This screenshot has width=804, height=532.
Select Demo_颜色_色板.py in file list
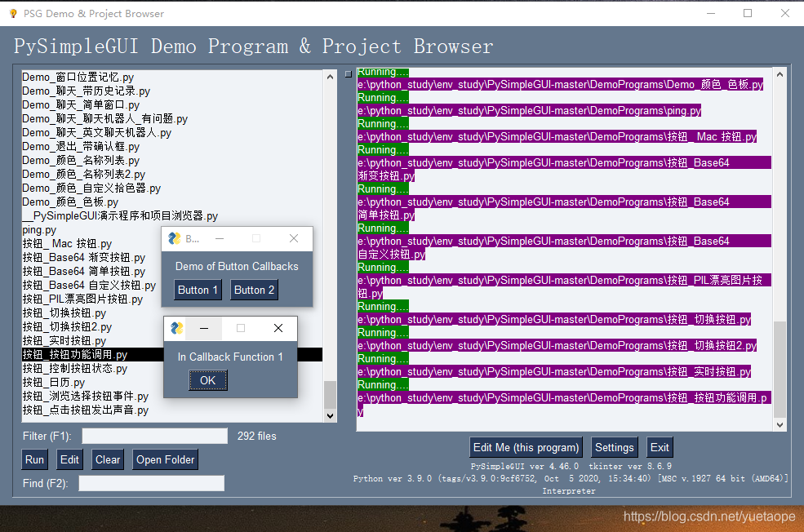click(x=171, y=202)
